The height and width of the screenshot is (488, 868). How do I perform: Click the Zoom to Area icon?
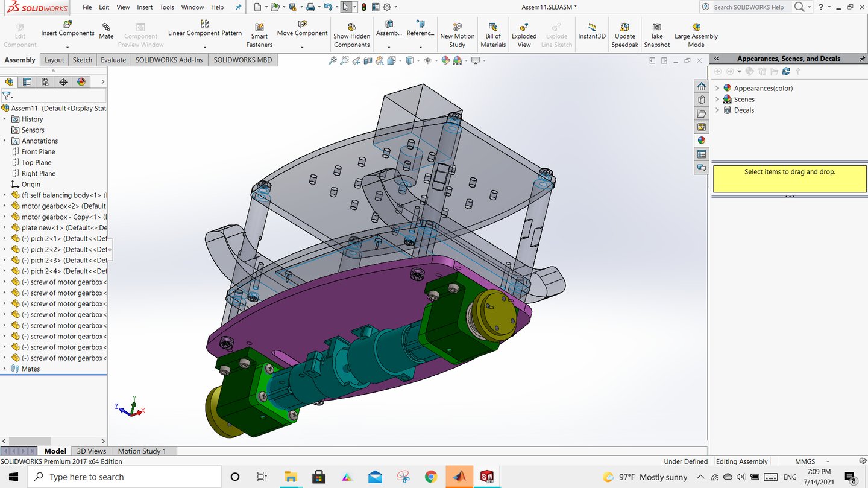coord(344,60)
